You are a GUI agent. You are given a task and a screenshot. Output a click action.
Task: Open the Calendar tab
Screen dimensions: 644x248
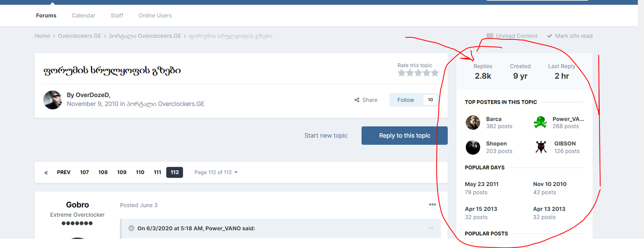point(84,16)
